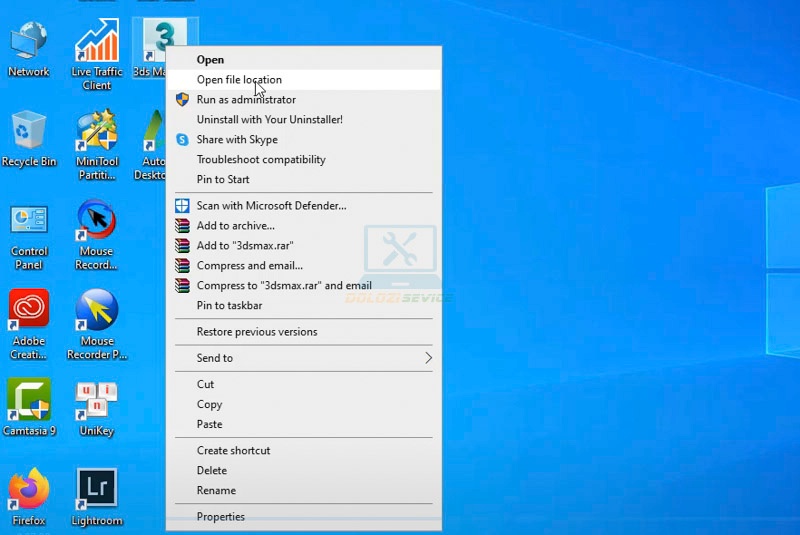Select the Control Panel desktop icon
This screenshot has width=800, height=535.
point(29,236)
